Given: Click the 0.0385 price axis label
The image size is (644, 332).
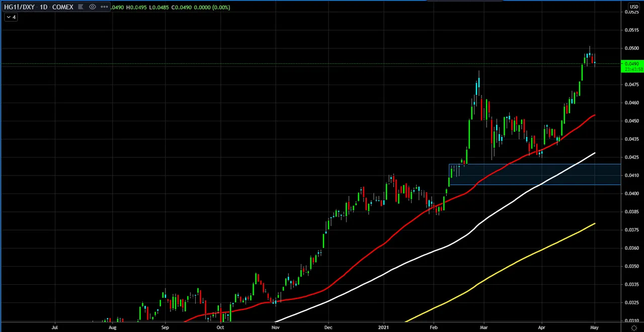Looking at the screenshot, I should (x=632, y=212).
